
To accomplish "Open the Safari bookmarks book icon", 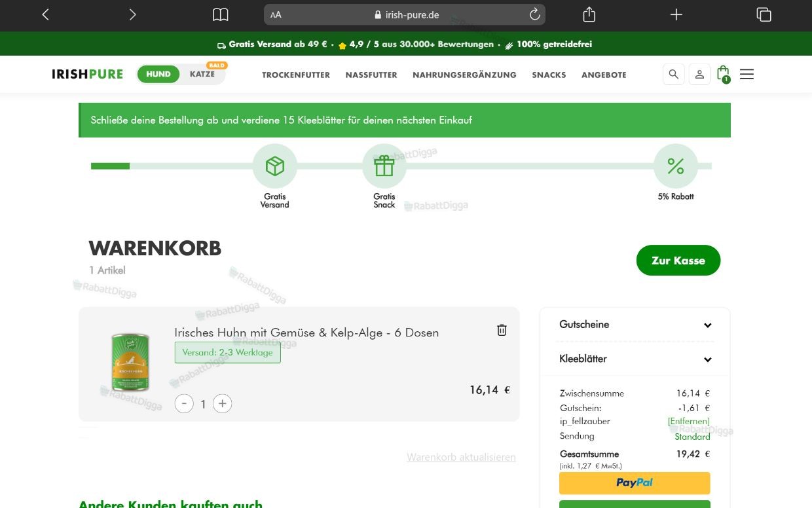I will (x=221, y=14).
